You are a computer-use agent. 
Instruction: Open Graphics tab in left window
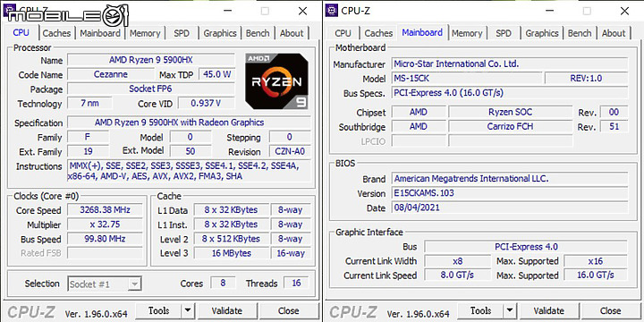tap(220, 33)
